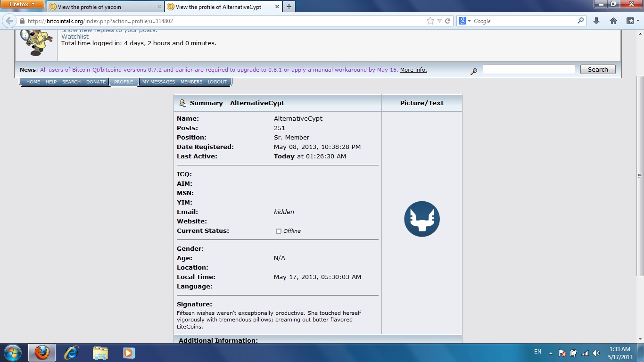Viewport: 644px width, 362px height.
Task: Click the taskbar clock and date
Action: [620, 353]
